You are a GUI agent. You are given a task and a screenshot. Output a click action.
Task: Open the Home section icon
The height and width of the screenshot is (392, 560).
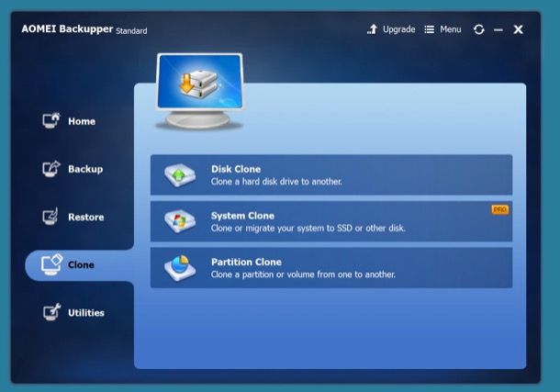(x=50, y=120)
